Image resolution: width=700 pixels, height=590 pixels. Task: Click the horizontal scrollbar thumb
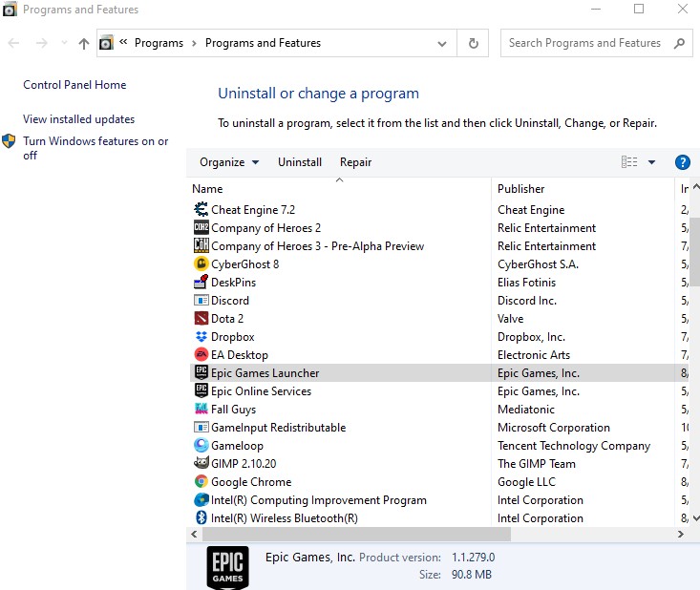(x=356, y=534)
